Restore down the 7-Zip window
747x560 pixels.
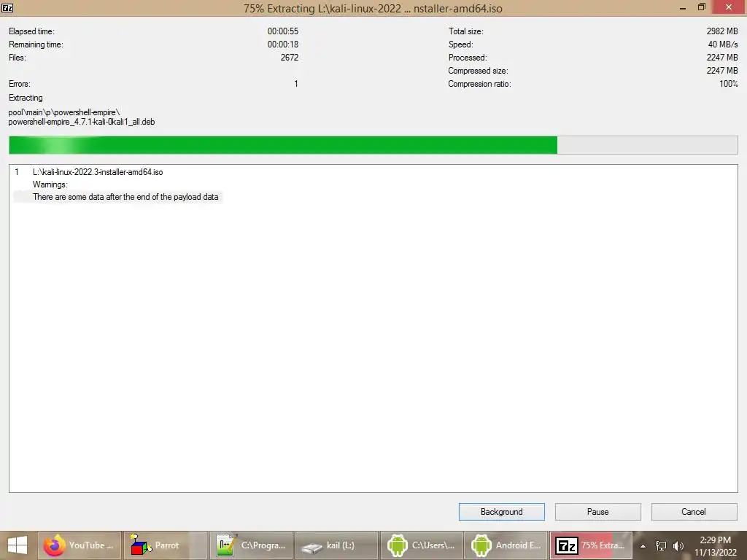point(701,7)
